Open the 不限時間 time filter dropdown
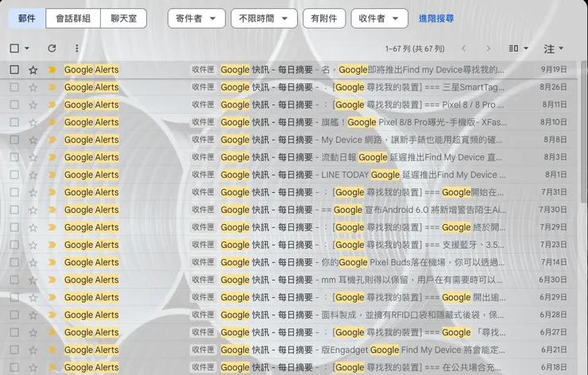Viewport: 588px width, 375px height. [264, 18]
